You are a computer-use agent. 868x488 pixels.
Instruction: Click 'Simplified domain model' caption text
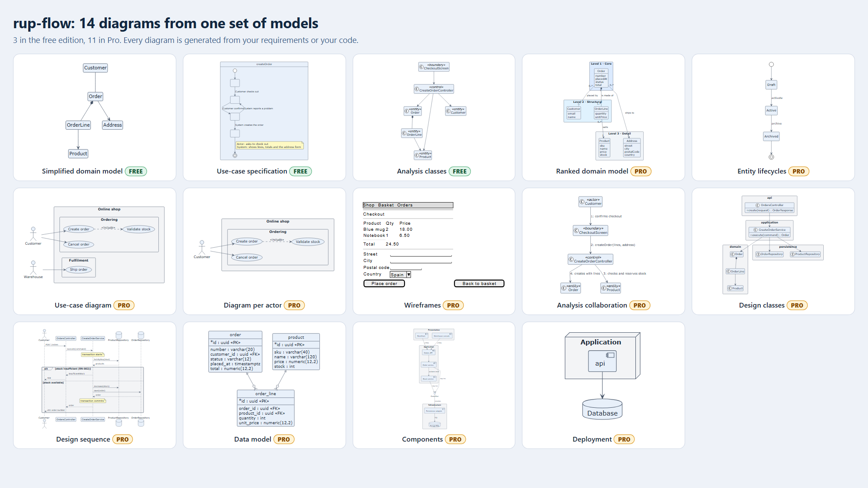click(82, 171)
